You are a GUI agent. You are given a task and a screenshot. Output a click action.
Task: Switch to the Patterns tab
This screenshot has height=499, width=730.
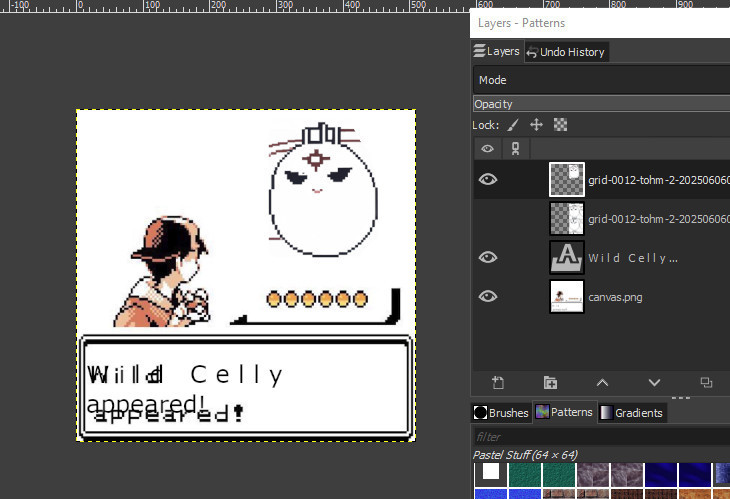(x=565, y=412)
